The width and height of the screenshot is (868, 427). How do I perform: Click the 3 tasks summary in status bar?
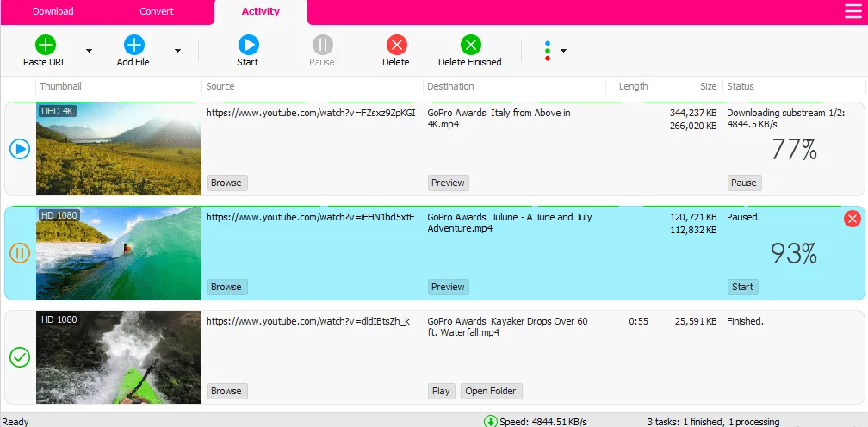tap(713, 422)
